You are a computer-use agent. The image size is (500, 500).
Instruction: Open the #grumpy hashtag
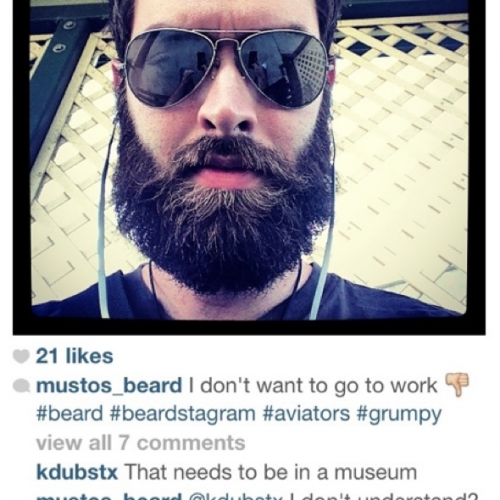(x=399, y=415)
